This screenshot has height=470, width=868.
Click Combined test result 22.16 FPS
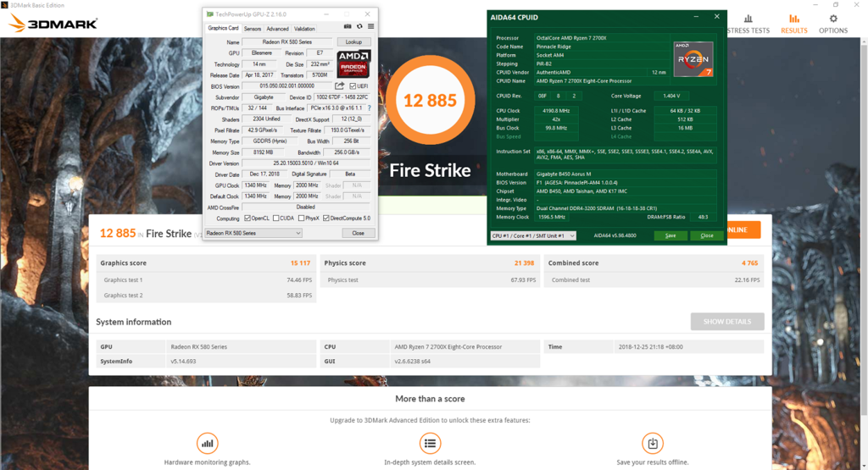tap(748, 280)
